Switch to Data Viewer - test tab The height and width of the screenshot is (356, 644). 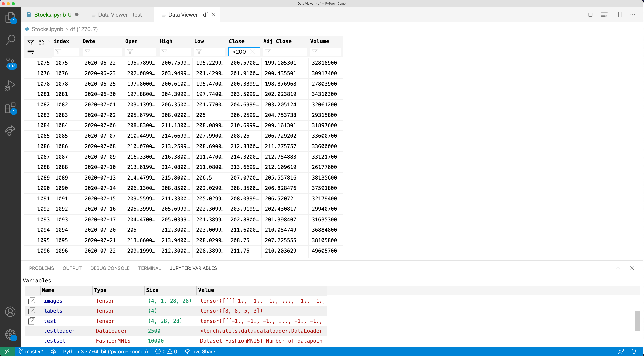click(120, 15)
